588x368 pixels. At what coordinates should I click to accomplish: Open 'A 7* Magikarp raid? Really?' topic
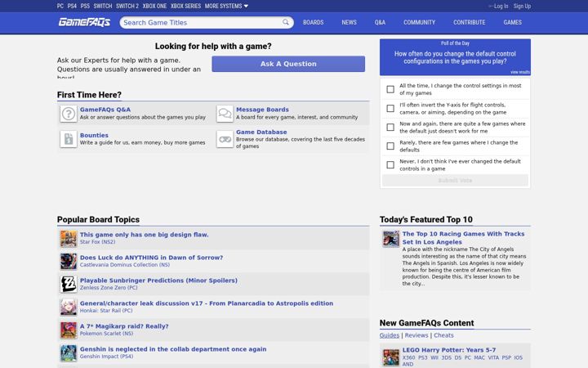point(124,326)
